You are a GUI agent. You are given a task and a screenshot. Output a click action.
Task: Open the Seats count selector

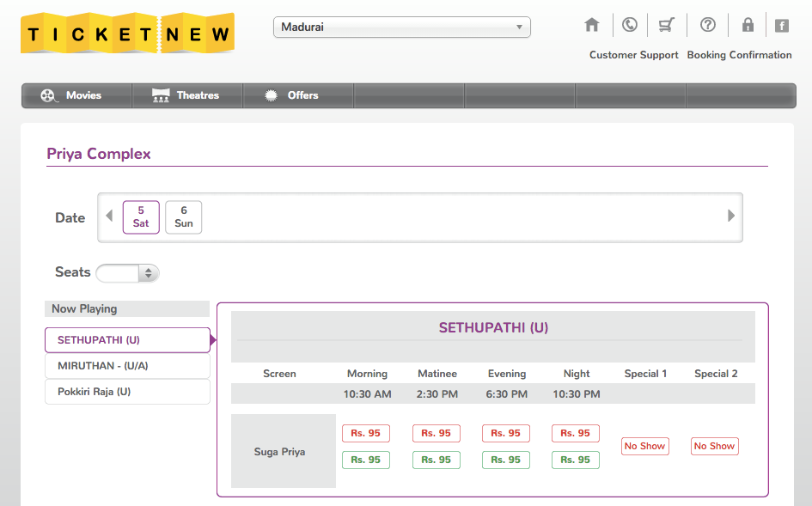(127, 273)
